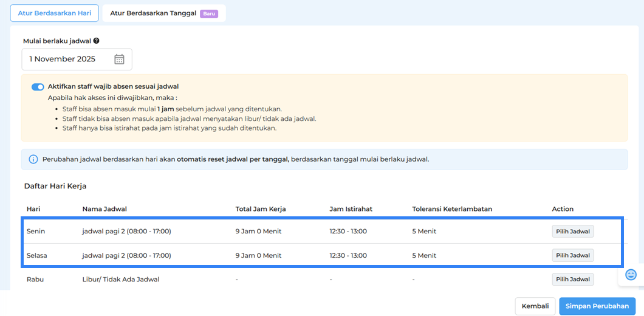Click the purple Baru badge
644x316 pixels.
click(208, 13)
